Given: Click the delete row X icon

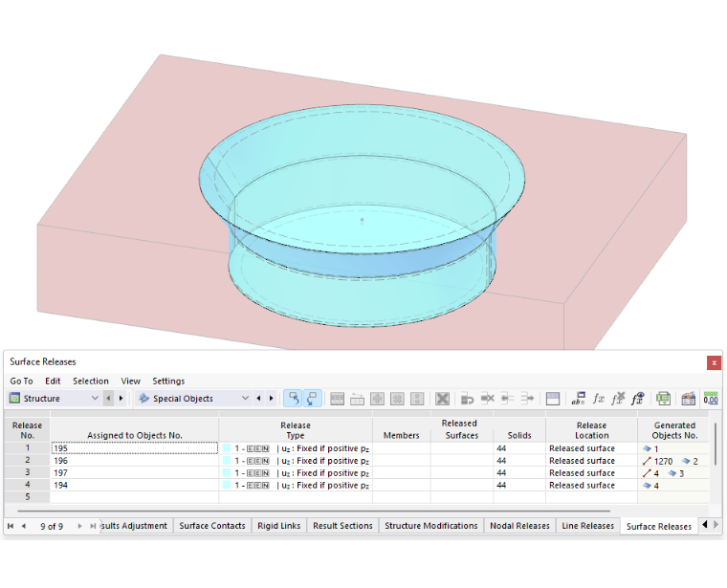Looking at the screenshot, I should [x=442, y=399].
